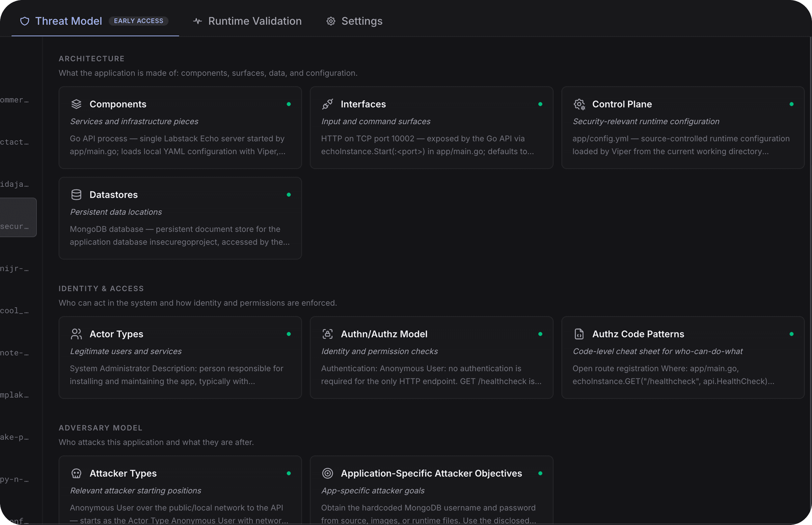Click the vertical scrollbar at right edge
This screenshot has width=812, height=525.
[x=810, y=280]
